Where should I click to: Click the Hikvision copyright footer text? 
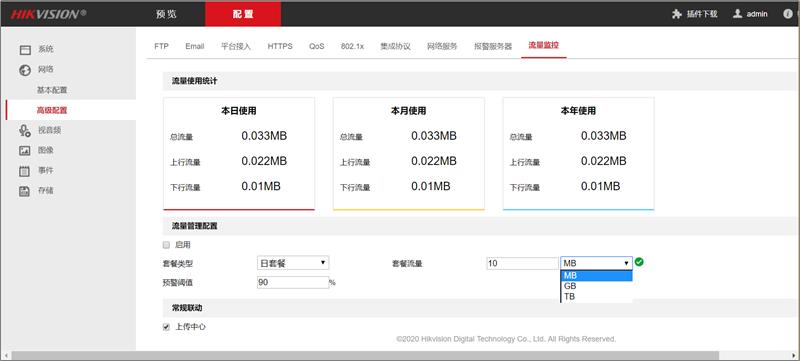point(506,339)
